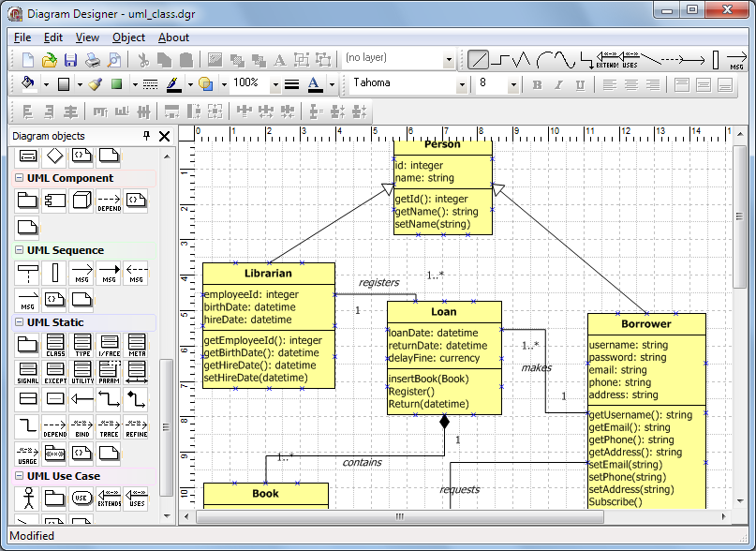Open the Edit menu

pyautogui.click(x=53, y=37)
